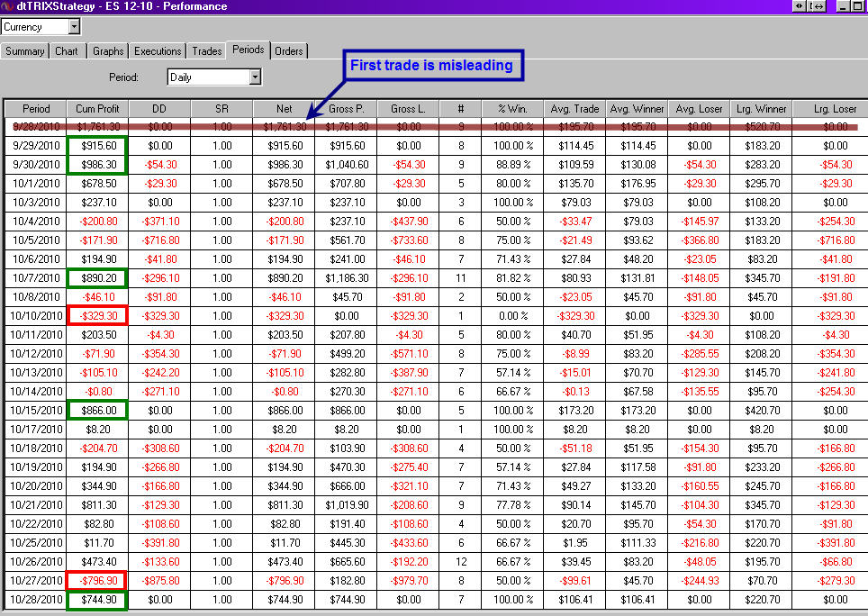Click the 10/28/2010 period cell
The width and height of the screenshot is (868, 616).
tap(36, 599)
